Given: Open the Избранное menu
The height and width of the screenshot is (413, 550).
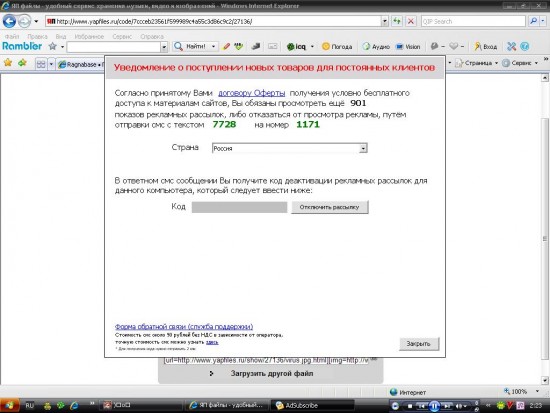Looking at the screenshot, I should (x=89, y=36).
